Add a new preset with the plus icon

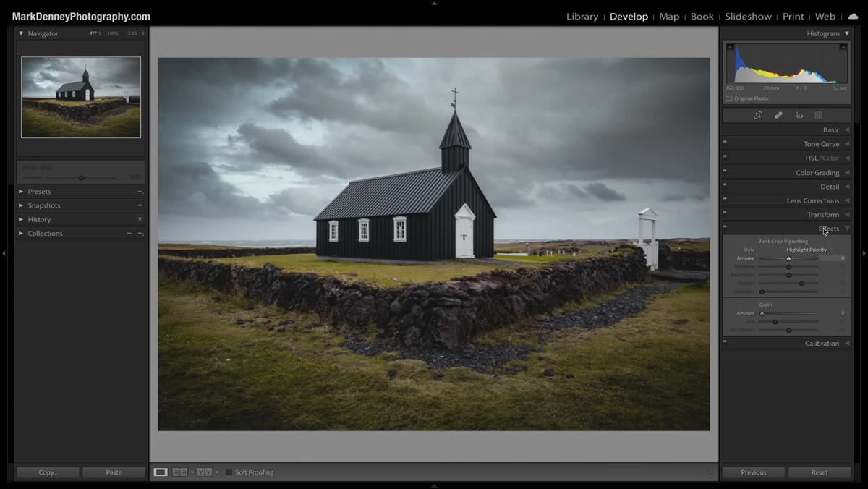pos(140,192)
